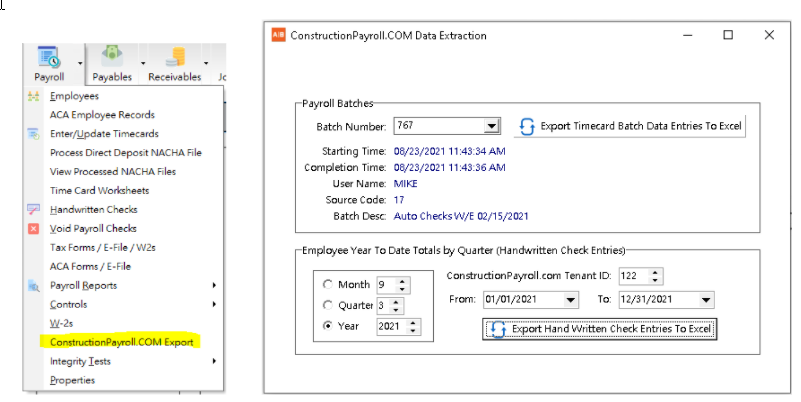Expand the Payroll toolbar dropdown arrow
Image resolution: width=801 pixels, height=402 pixels.
[x=80, y=64]
